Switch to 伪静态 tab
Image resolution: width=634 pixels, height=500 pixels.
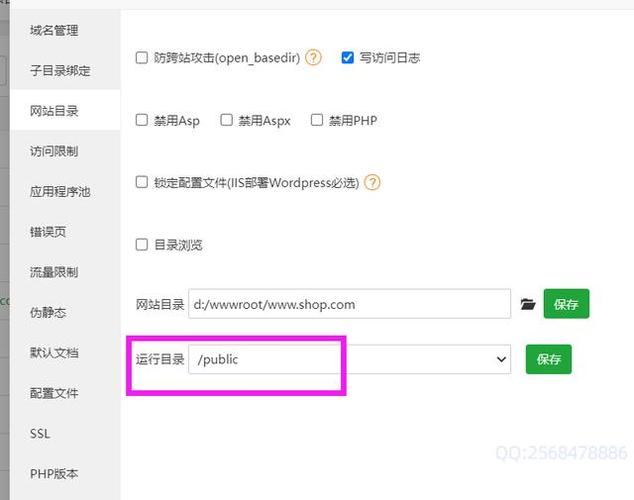coord(66,312)
